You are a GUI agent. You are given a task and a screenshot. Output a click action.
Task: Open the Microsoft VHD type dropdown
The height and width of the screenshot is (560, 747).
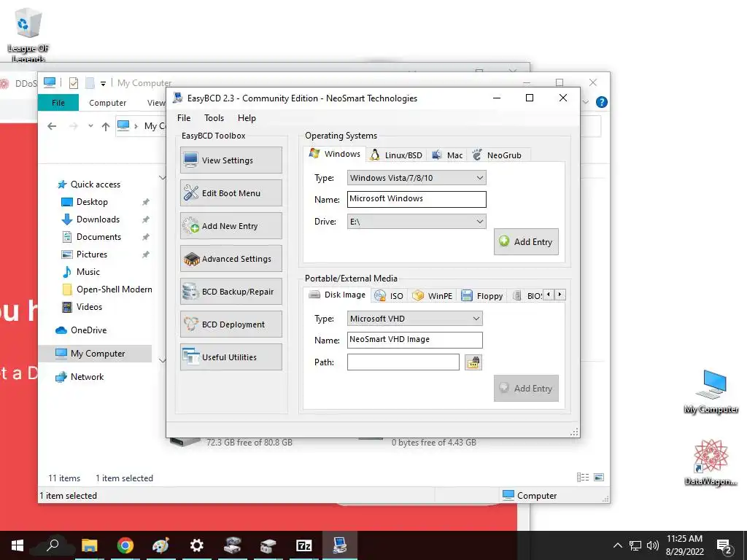tap(414, 319)
